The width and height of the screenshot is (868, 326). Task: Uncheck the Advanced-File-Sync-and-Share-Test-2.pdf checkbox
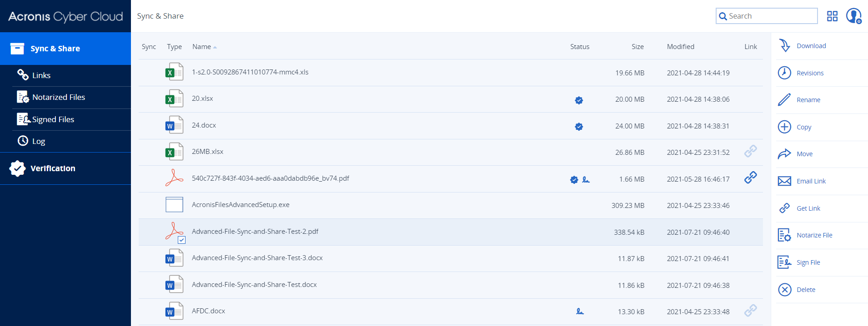[181, 240]
